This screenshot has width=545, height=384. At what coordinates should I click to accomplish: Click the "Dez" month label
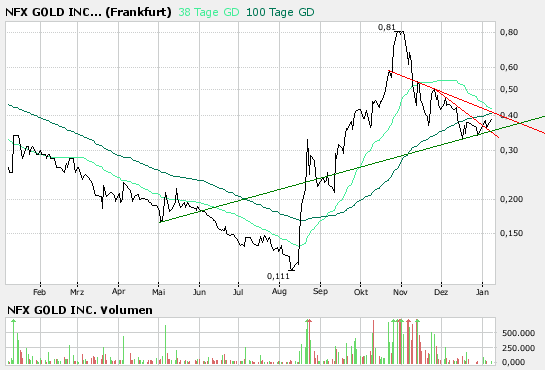[441, 292]
